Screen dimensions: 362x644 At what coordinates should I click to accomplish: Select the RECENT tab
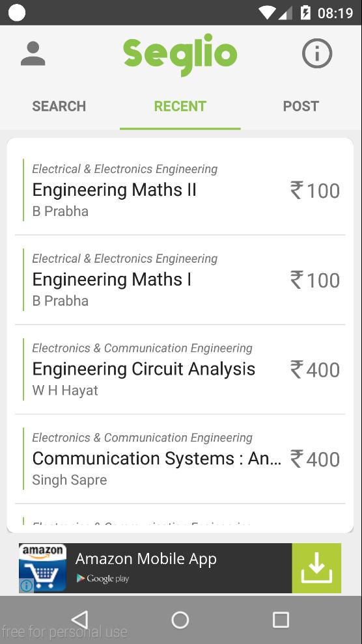180,107
